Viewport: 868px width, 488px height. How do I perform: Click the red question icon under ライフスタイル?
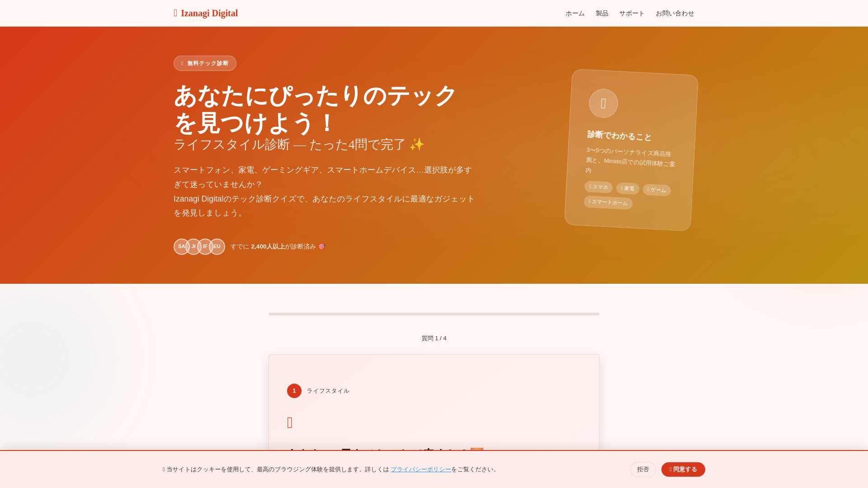(x=290, y=423)
